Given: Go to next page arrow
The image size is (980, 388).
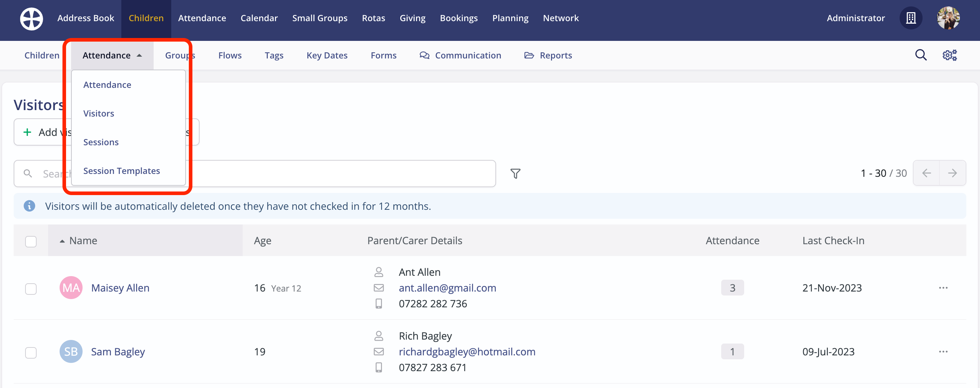Looking at the screenshot, I should (x=952, y=173).
